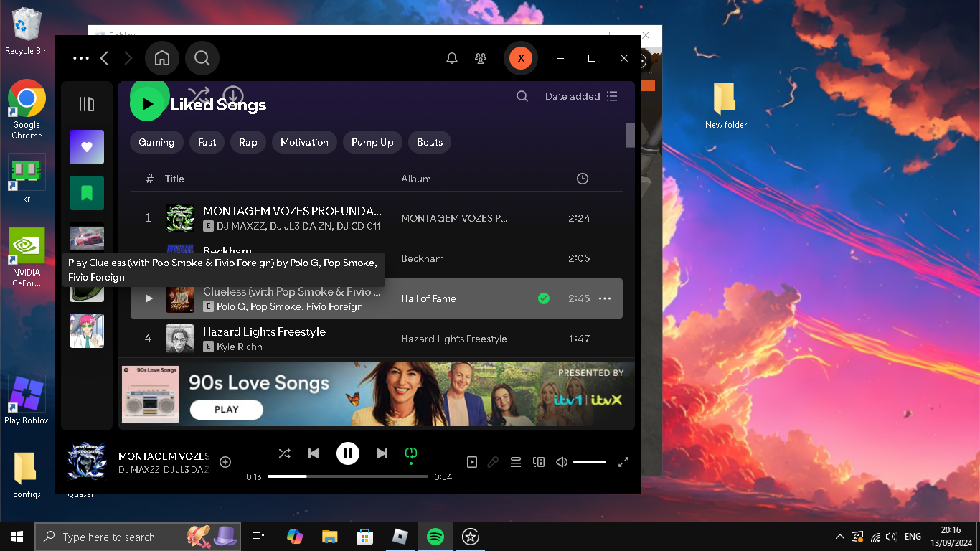Mute the Spotify volume
This screenshot has height=551, width=980.
click(562, 462)
